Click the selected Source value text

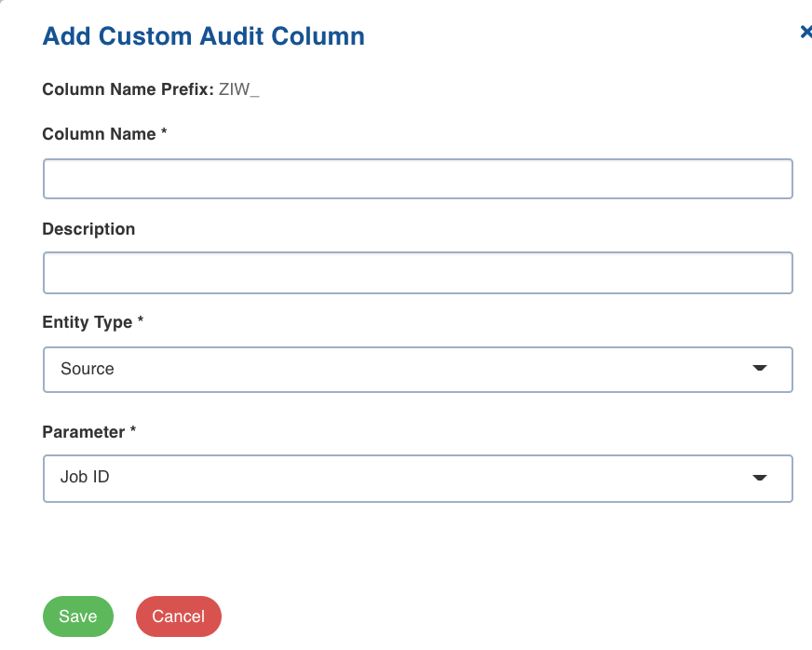pyautogui.click(x=87, y=369)
